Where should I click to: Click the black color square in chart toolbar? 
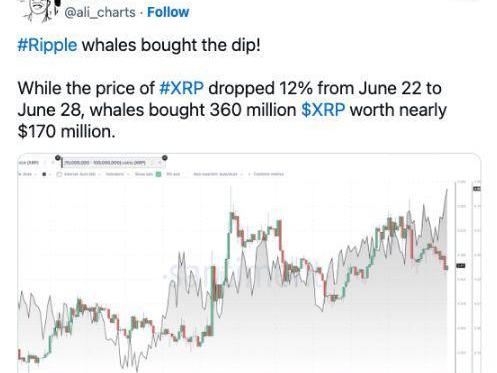coord(44,174)
